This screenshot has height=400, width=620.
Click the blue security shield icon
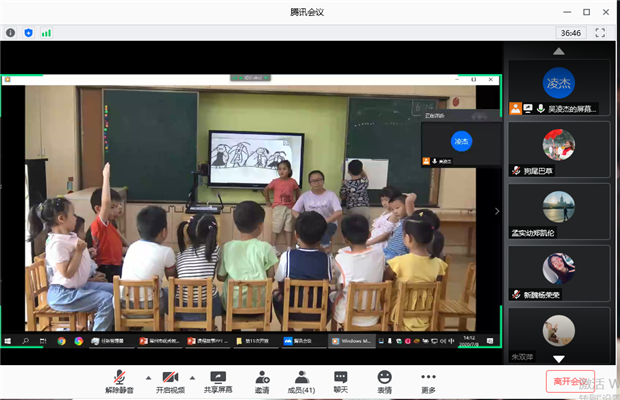coord(28,32)
